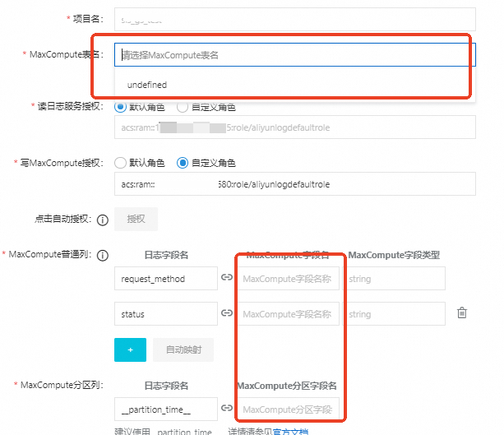Open the MaxCompute表名 dropdown field

point(294,55)
